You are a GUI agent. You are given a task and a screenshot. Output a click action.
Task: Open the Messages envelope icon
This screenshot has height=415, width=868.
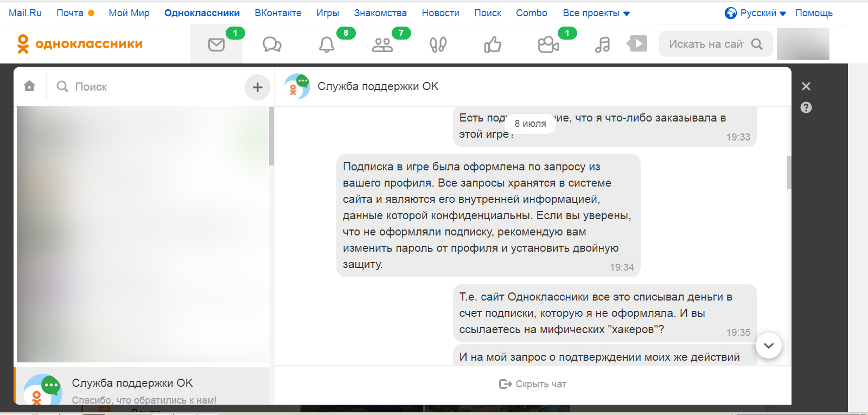click(x=216, y=44)
